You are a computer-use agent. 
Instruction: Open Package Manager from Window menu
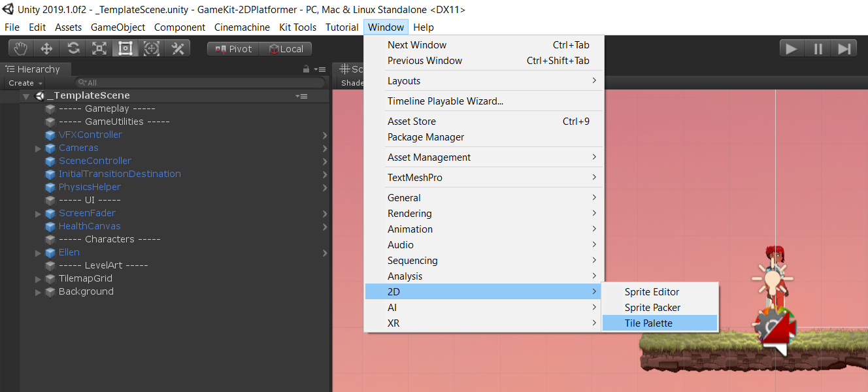click(x=426, y=137)
